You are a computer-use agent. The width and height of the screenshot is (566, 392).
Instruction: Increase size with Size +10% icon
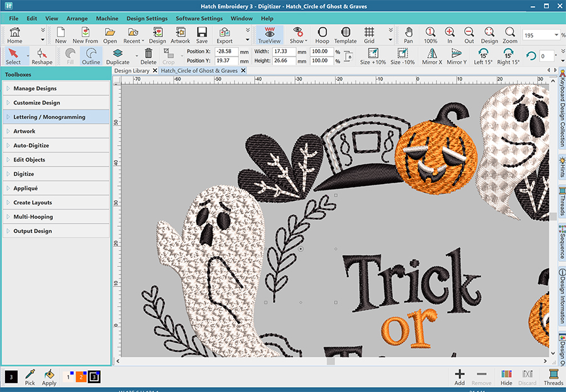click(373, 55)
